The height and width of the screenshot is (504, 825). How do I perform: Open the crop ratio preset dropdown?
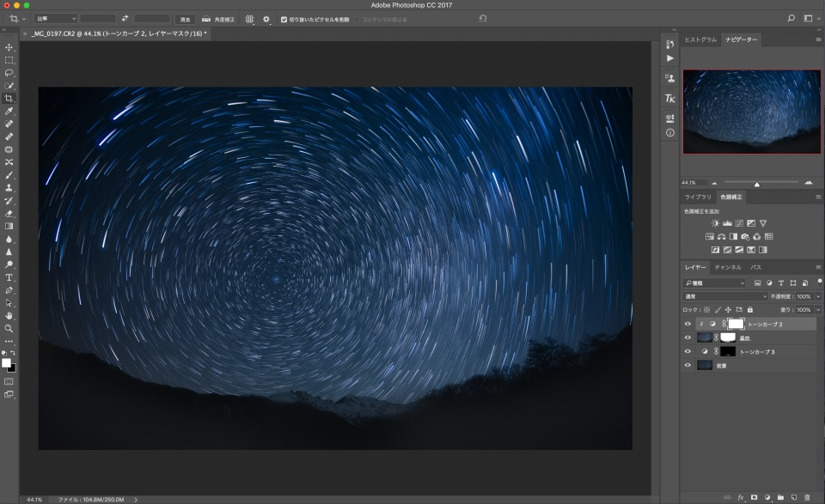pos(55,19)
